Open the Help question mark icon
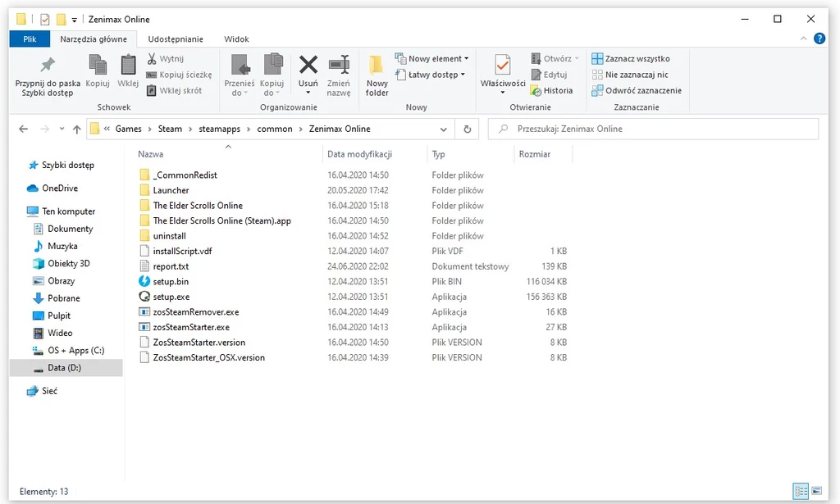Viewport: 840px width, 504px height. point(819,39)
